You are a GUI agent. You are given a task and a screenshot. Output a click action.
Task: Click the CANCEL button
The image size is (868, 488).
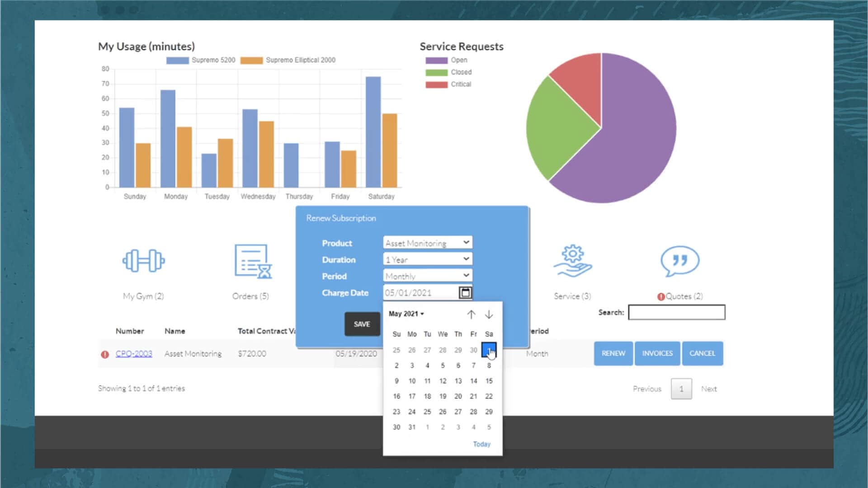702,353
